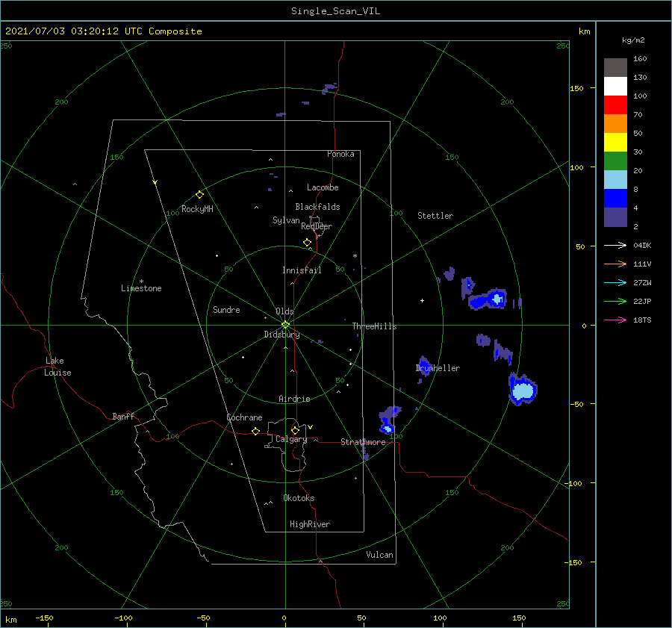
Task: Select the yellow diamond marker beside RockyMH
Action: pyautogui.click(x=199, y=195)
